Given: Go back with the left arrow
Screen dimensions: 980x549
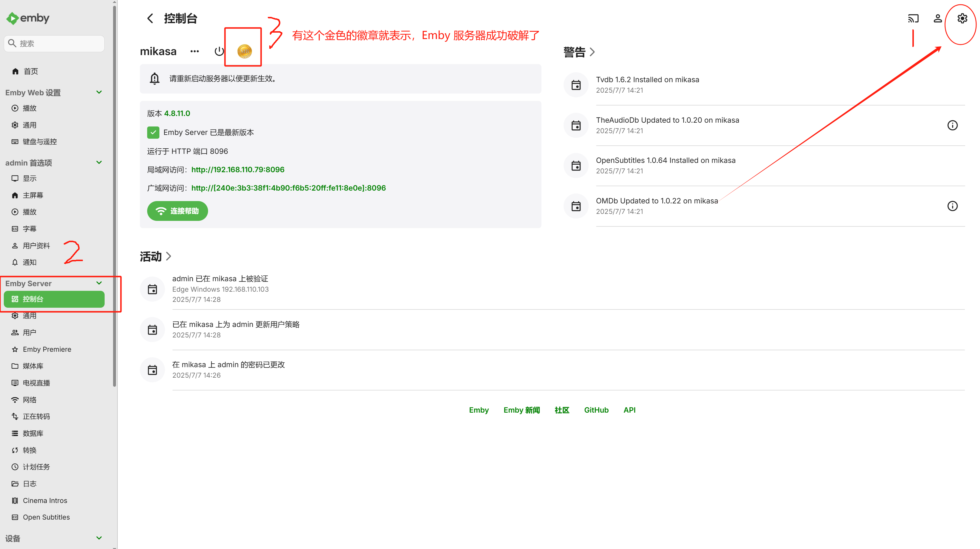Looking at the screenshot, I should [150, 18].
